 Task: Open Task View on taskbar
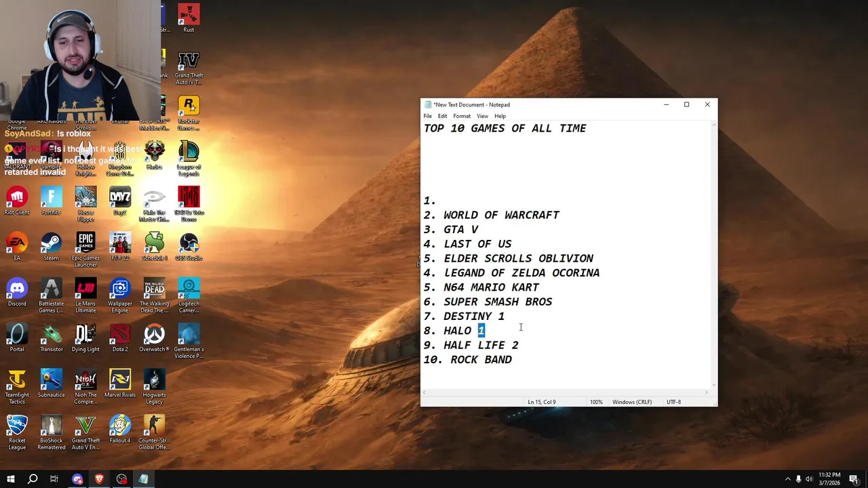pyautogui.click(x=54, y=479)
